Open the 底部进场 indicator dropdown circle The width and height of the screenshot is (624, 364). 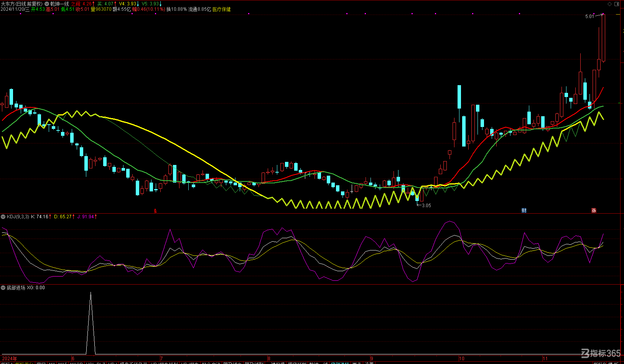coord(3,288)
